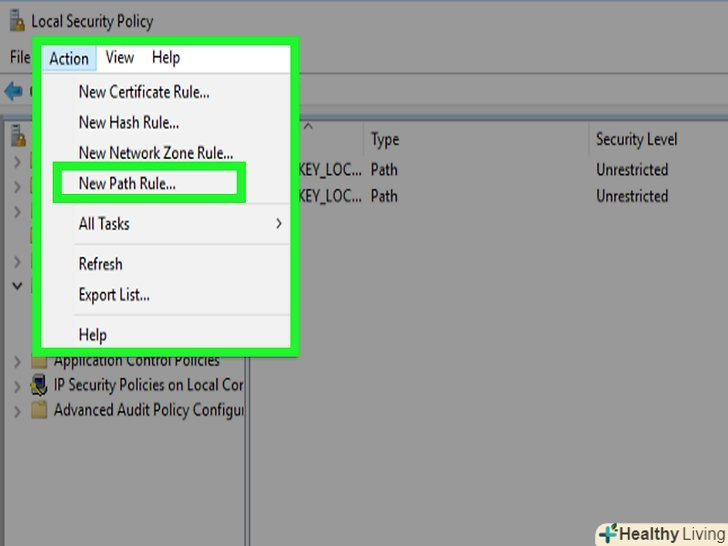Select the Security Settings root tree icon
This screenshot has width=728, height=546.
(x=18, y=135)
